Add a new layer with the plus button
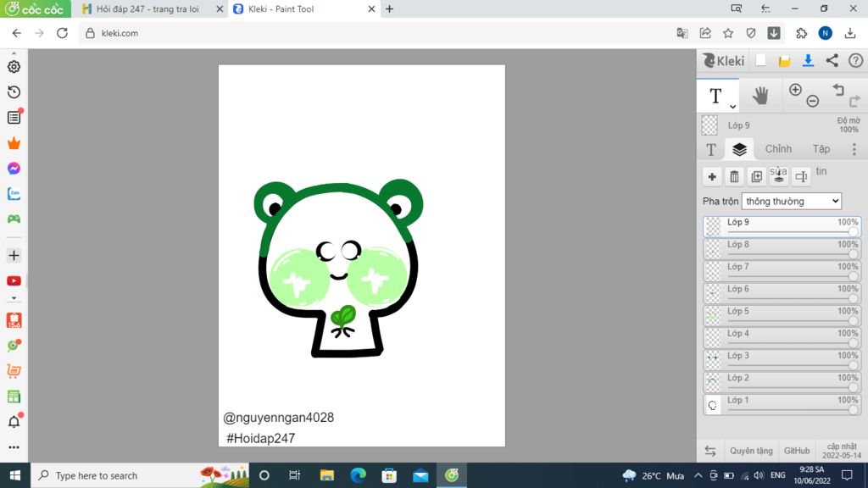Screen dimensions: 868x488 pos(712,177)
